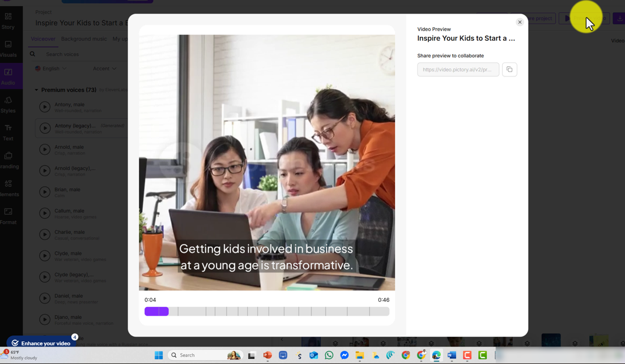Seek along the video preview progress bar
625x364 pixels.
[267, 311]
